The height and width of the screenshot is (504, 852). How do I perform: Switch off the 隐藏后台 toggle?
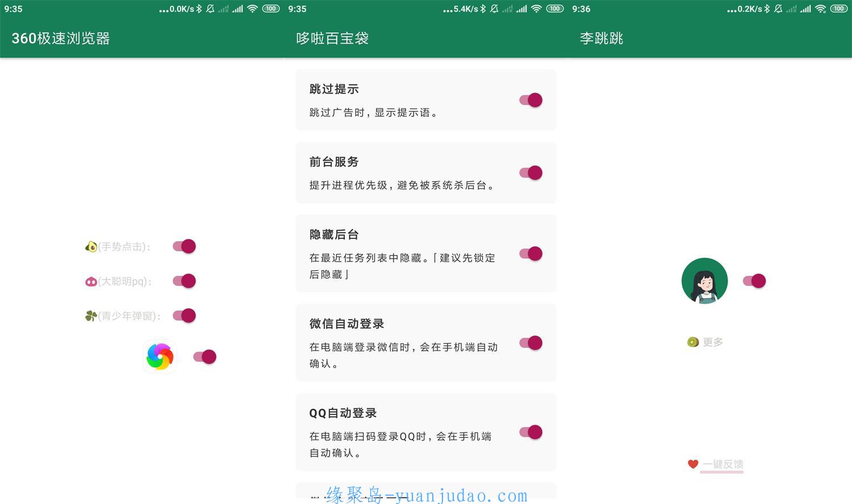point(531,254)
